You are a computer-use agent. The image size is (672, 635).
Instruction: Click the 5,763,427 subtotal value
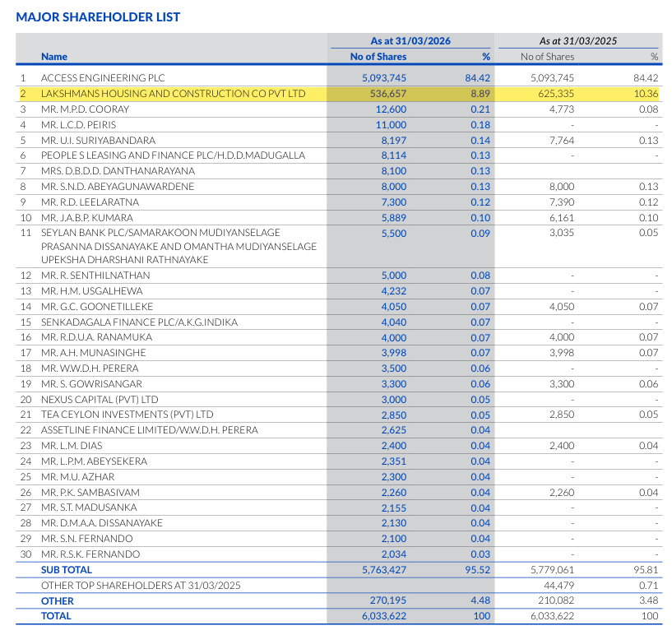point(384,570)
